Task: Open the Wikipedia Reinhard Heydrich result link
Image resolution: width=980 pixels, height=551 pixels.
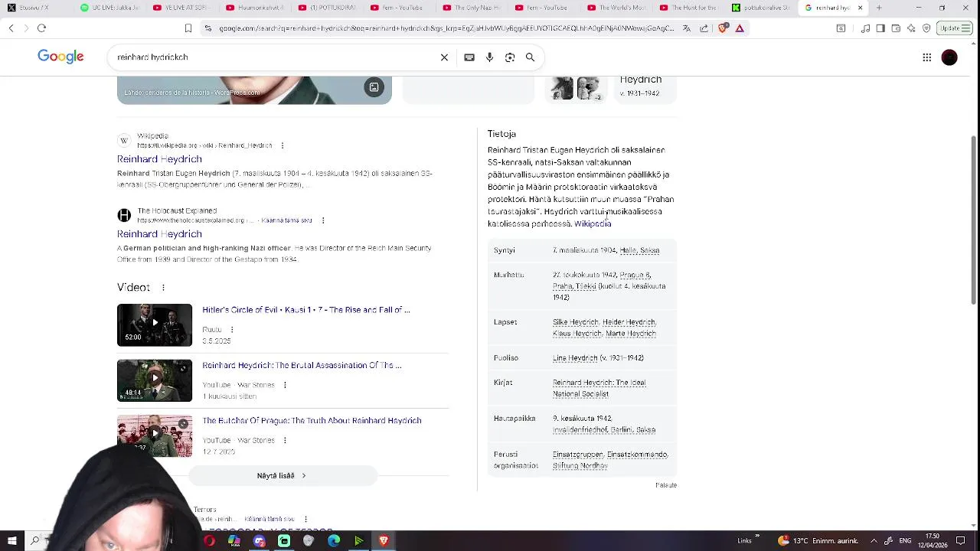Action: 159,159
